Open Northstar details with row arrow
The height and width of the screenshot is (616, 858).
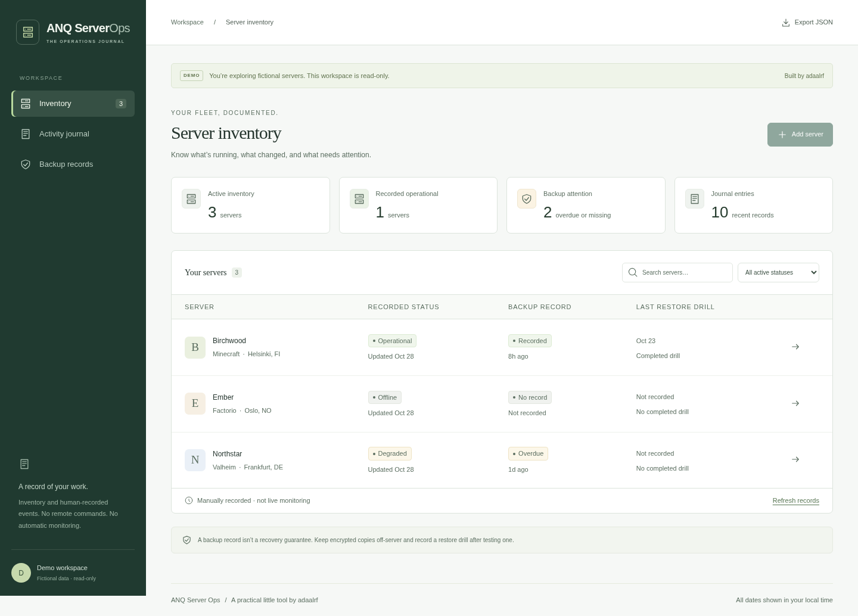pyautogui.click(x=795, y=459)
